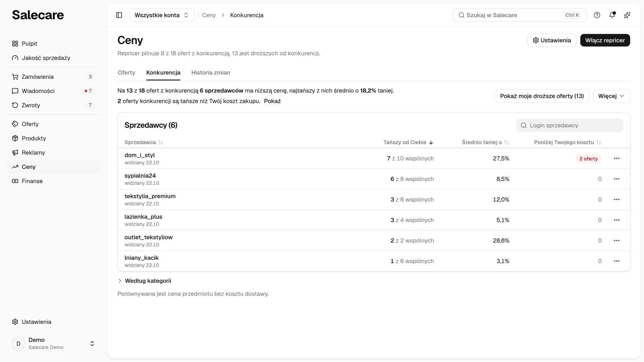Open the Wszystkie konta account dropdown
Screen dimensions: 644x362
(162, 15)
